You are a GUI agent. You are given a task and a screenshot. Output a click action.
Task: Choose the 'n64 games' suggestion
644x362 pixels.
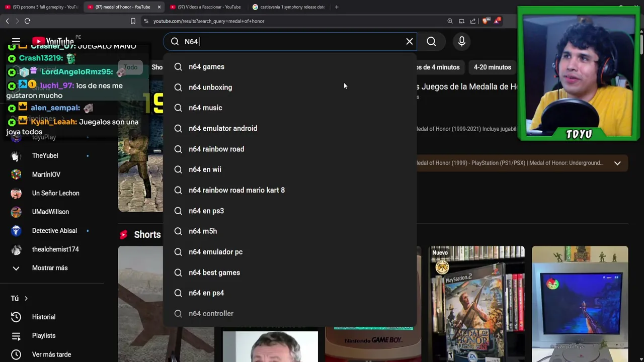click(290, 67)
